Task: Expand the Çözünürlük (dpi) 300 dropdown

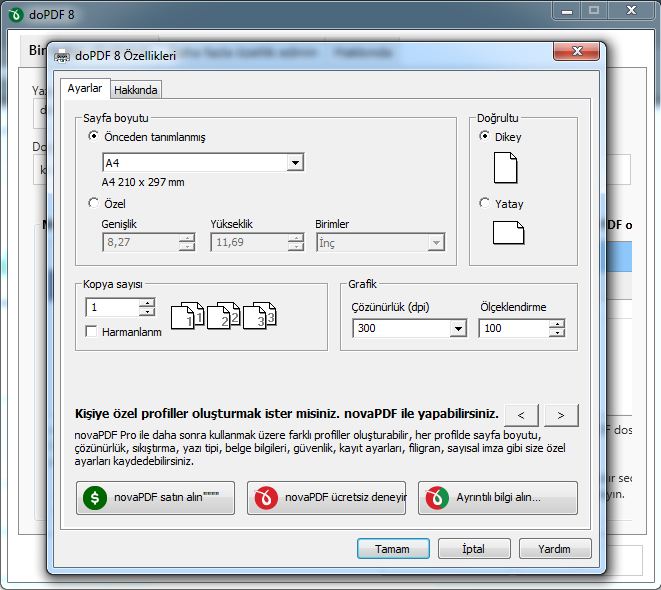Action: tap(458, 328)
